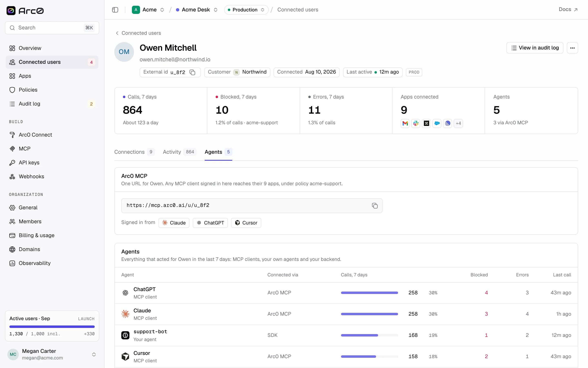Click the Webhooks icon in sidebar
The image size is (588, 368).
pyautogui.click(x=12, y=176)
